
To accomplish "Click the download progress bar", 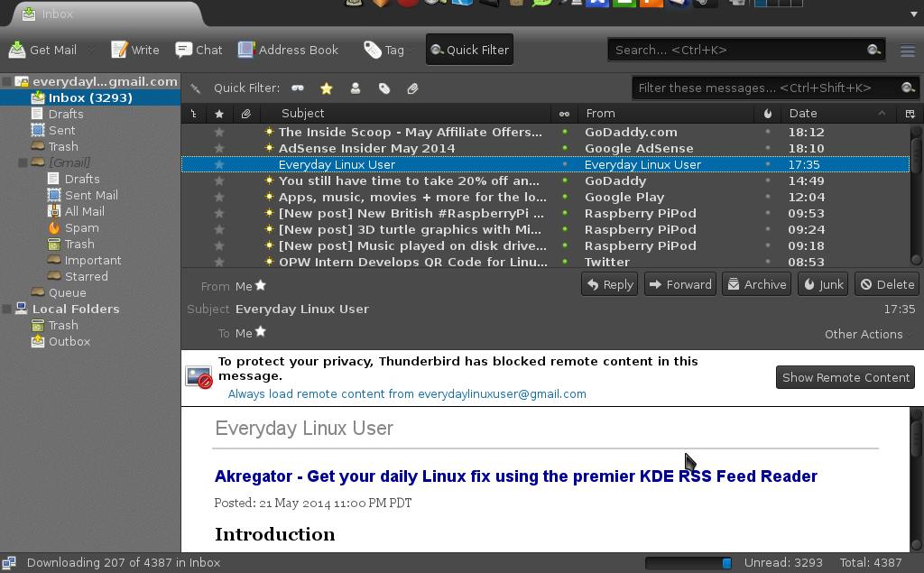I will pyautogui.click(x=688, y=563).
